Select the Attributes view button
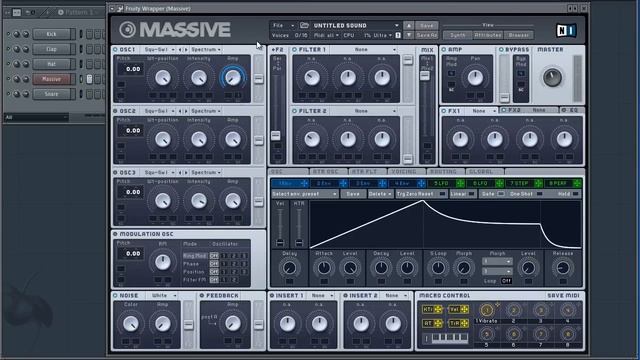Screen dimensions: 640x360 click(488, 35)
